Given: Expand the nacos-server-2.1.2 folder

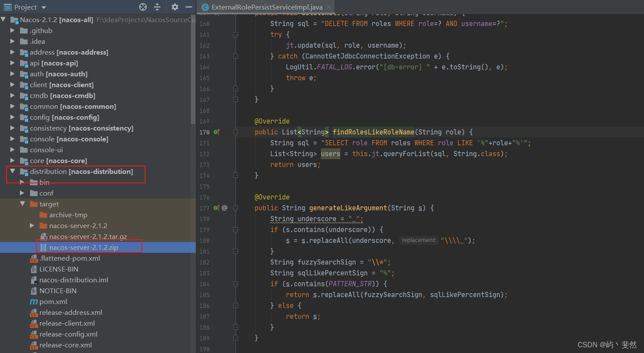Looking at the screenshot, I should coord(32,226).
